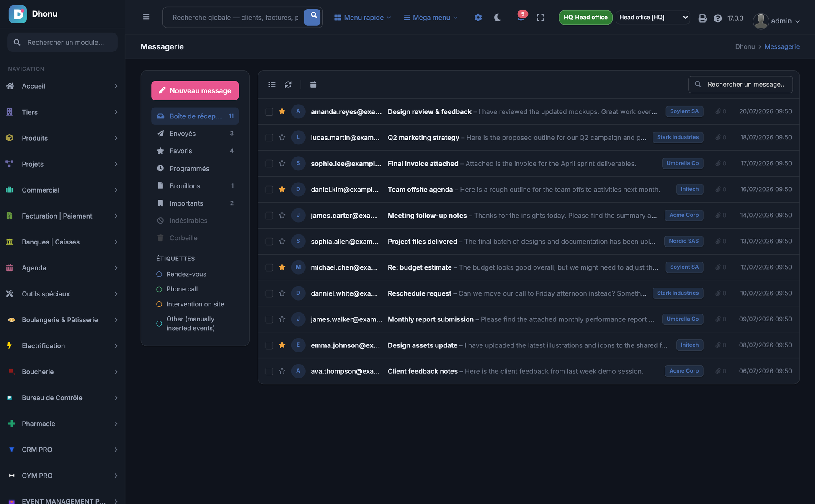815x504 pixels.
Task: Open the Favoris folder
Action: tap(195, 151)
